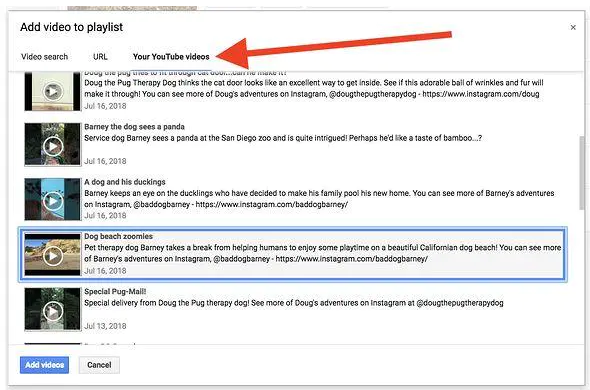Play the Doug the pug cat door thumbnail

[53, 91]
